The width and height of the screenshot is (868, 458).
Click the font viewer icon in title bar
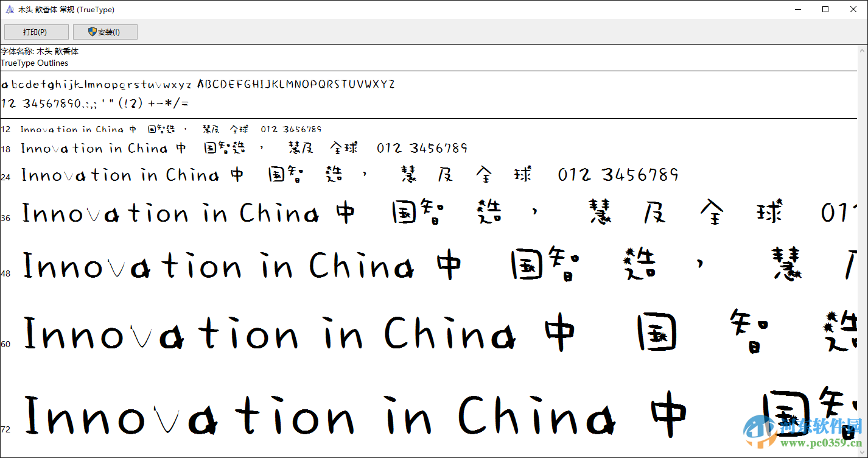tap(10, 9)
